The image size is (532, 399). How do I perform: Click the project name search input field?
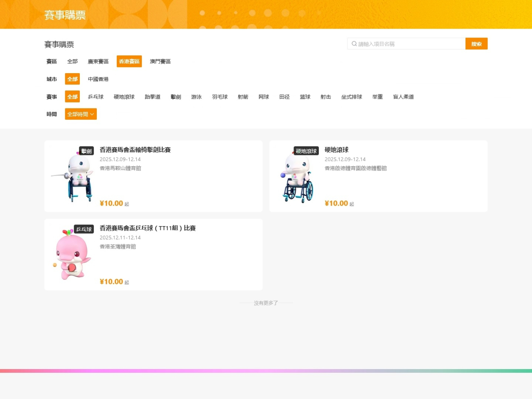pos(409,44)
